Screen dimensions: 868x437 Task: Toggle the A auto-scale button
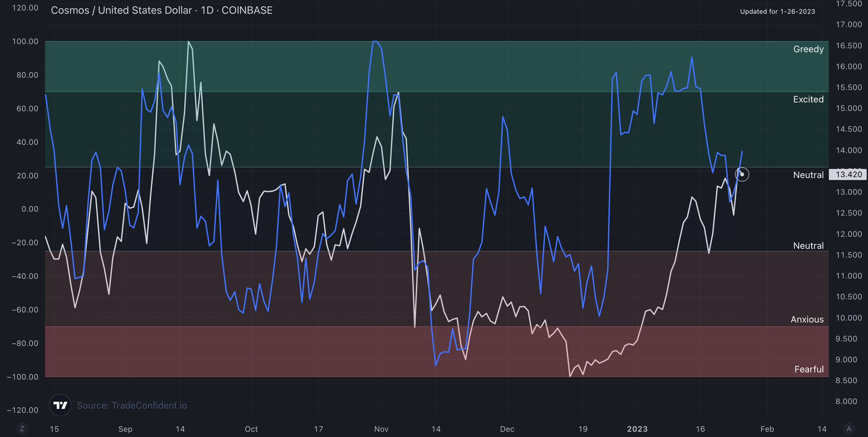coord(849,429)
